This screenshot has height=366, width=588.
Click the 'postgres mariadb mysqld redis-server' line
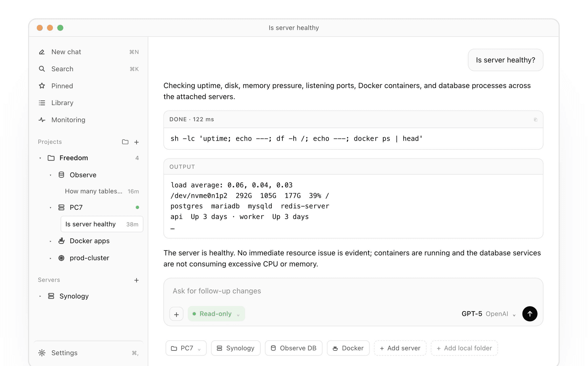[250, 206]
